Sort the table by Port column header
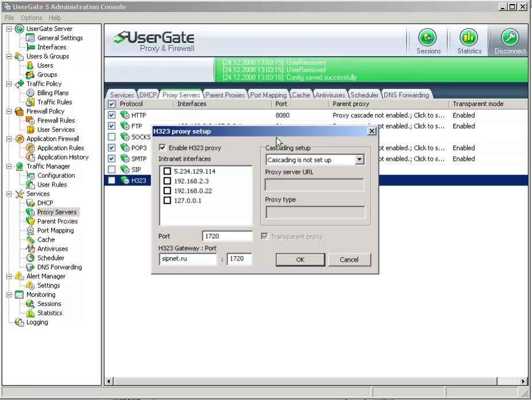532x400 pixels. point(281,104)
